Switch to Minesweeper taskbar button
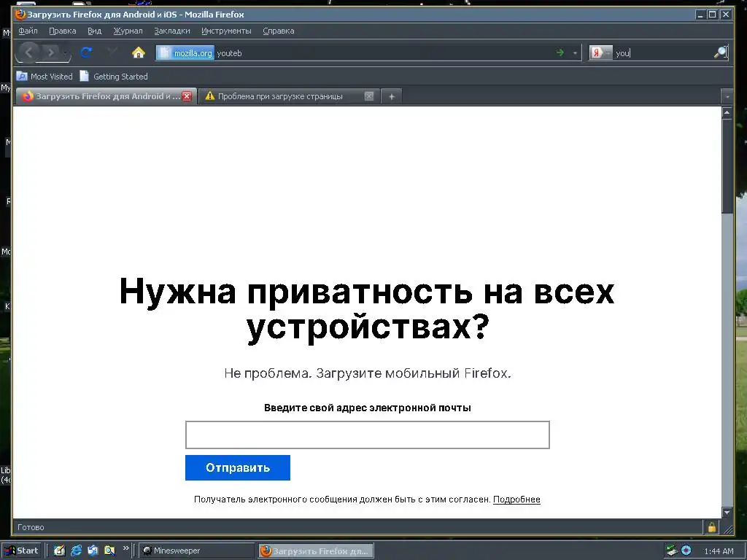Image resolution: width=747 pixels, height=560 pixels. coord(197,551)
